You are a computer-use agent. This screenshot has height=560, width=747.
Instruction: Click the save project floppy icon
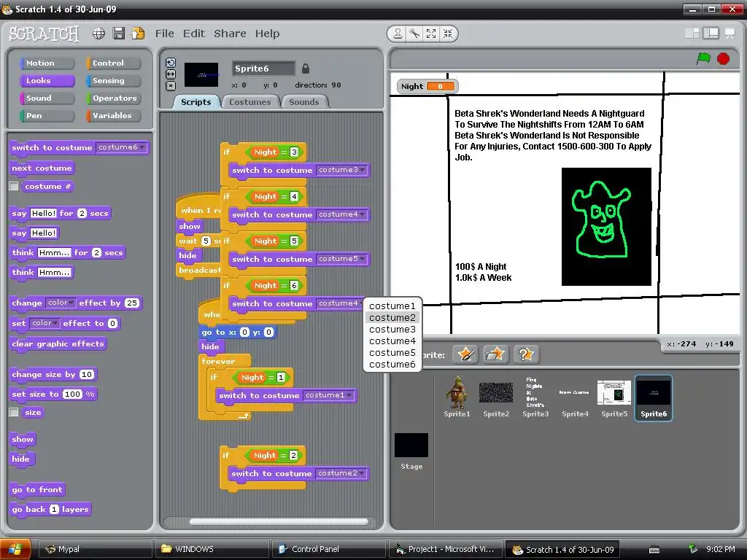[119, 34]
